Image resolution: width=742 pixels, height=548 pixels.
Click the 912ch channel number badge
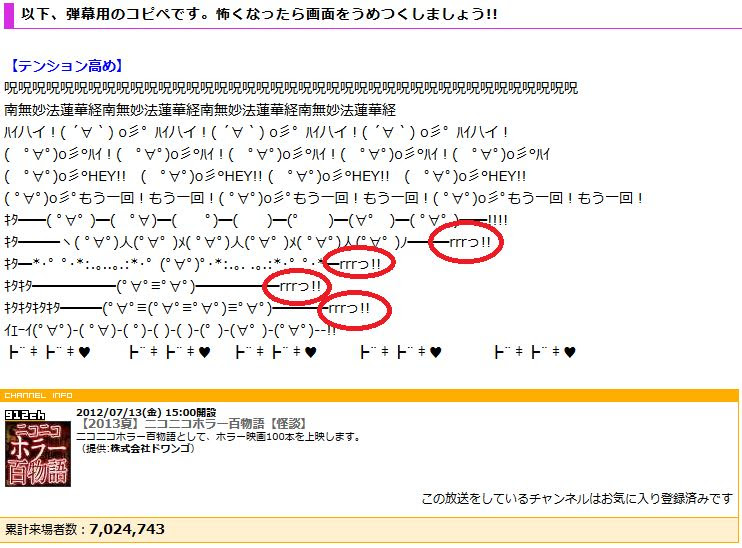point(25,415)
